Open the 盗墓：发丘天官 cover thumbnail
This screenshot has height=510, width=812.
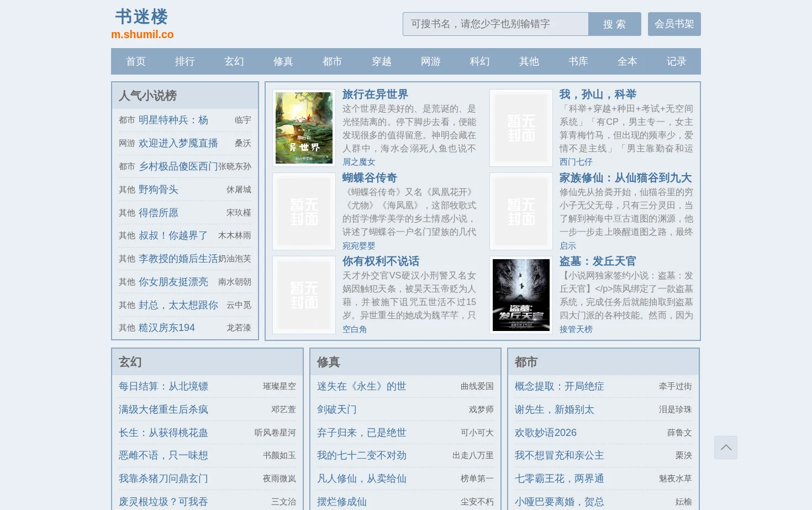coord(521,295)
